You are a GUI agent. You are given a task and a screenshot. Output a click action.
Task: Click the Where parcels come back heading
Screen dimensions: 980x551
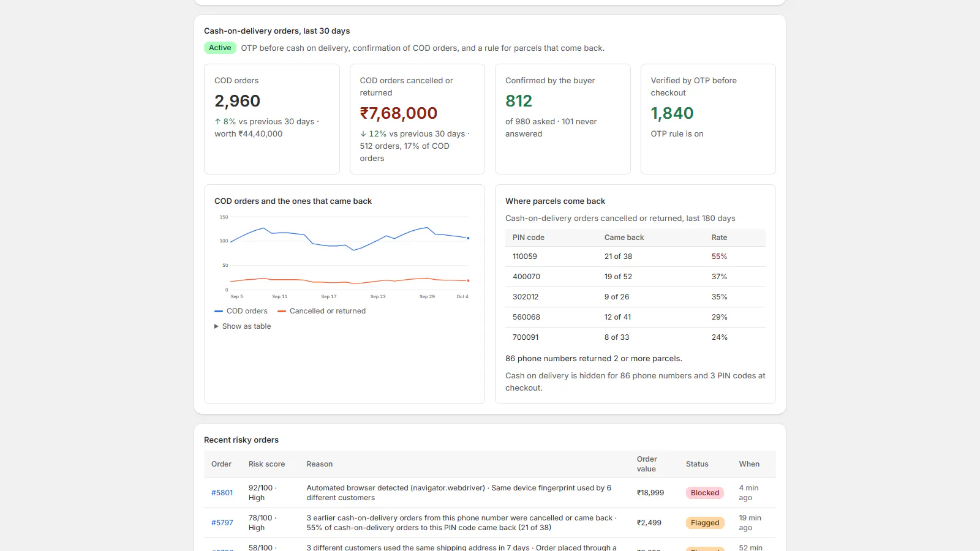tap(555, 201)
